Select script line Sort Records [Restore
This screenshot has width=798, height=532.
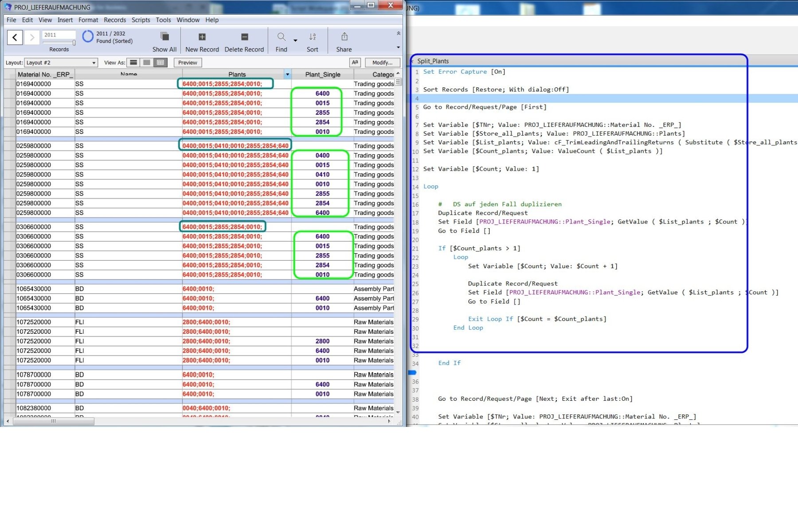[x=496, y=90]
